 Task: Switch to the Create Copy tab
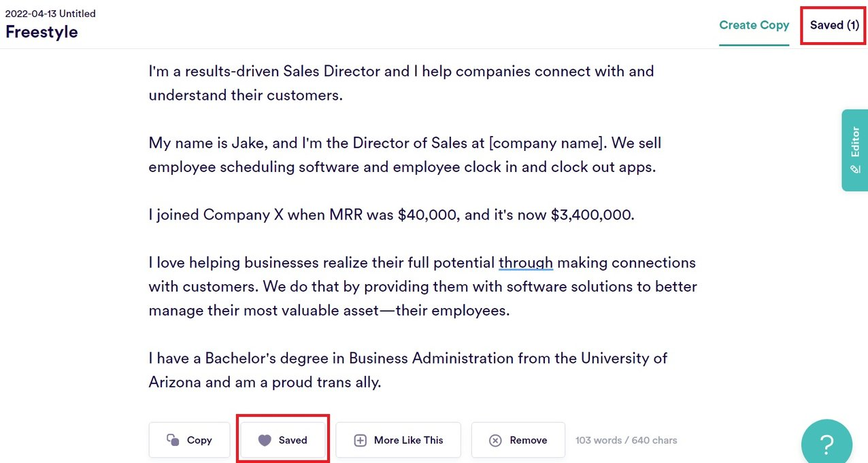point(754,25)
